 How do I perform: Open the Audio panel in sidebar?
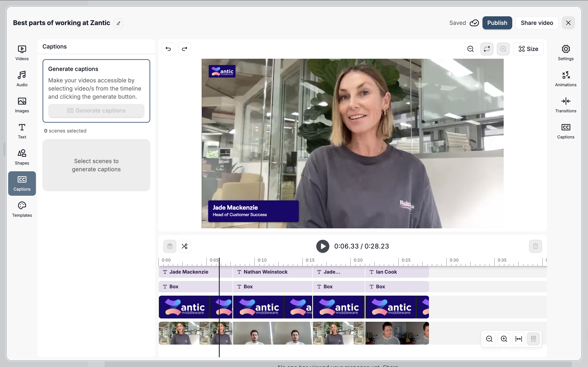[x=22, y=79]
